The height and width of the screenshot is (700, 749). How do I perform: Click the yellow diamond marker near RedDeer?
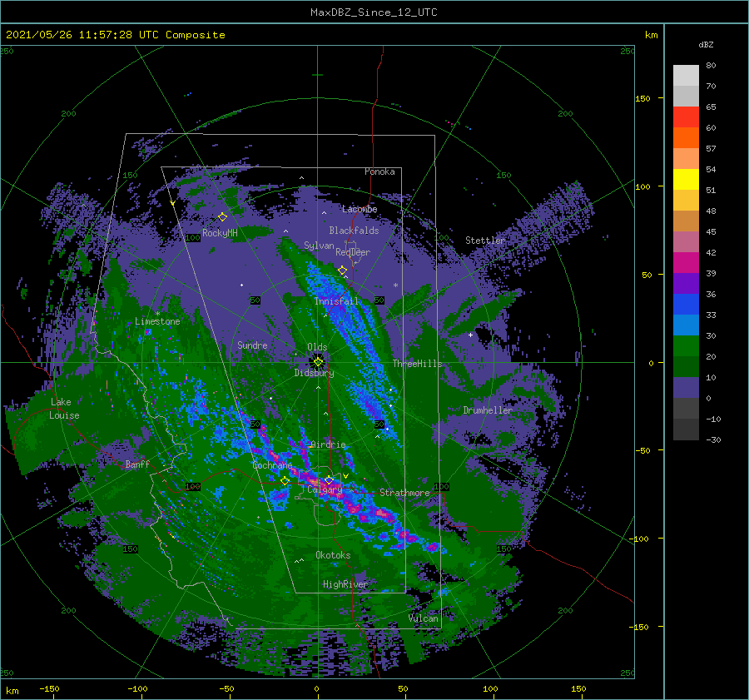coord(343,271)
